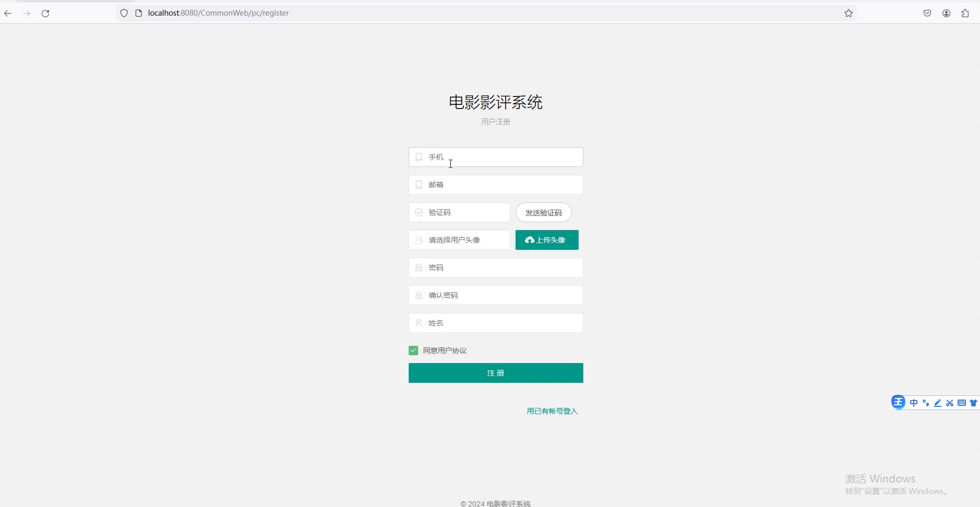Click the 发送验证码 button
Image resolution: width=980 pixels, height=507 pixels.
pos(544,212)
